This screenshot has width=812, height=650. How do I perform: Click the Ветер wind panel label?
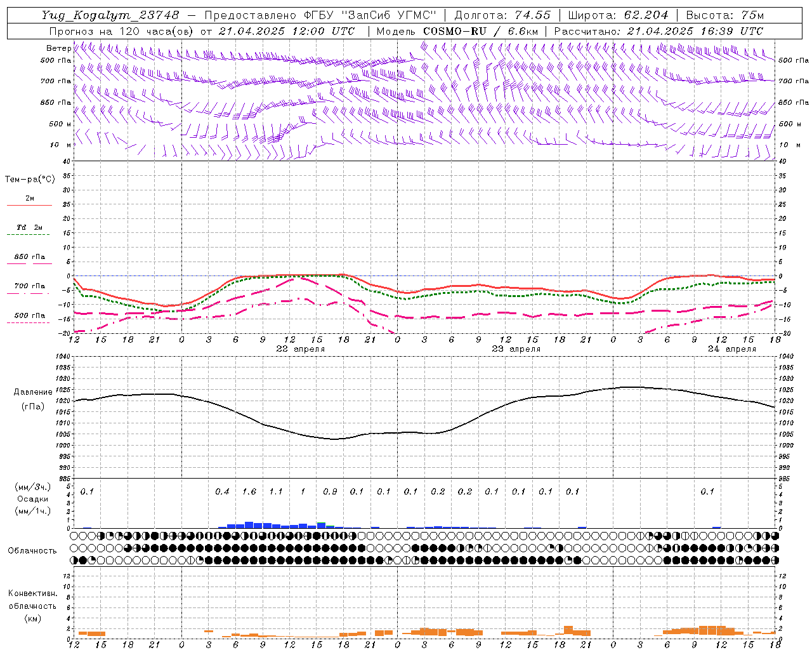click(x=58, y=48)
